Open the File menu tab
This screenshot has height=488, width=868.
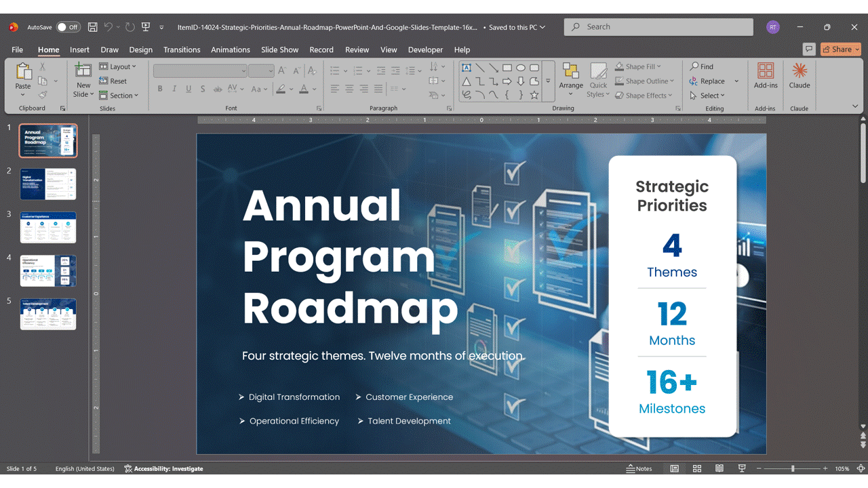(x=17, y=49)
